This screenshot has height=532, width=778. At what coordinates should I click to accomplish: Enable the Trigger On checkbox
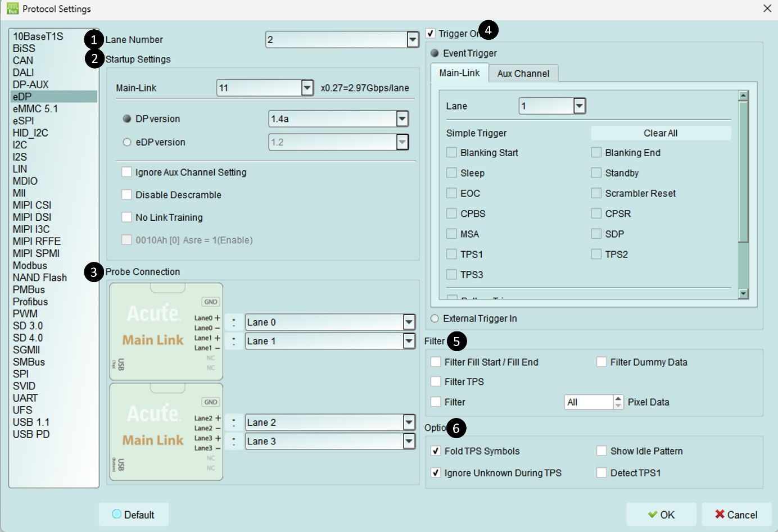431,33
